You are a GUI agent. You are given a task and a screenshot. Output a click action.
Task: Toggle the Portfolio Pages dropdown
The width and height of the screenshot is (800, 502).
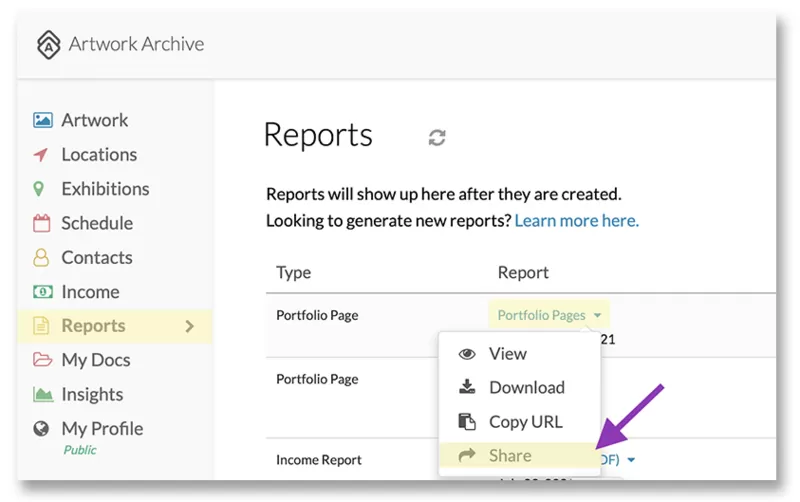pos(549,315)
